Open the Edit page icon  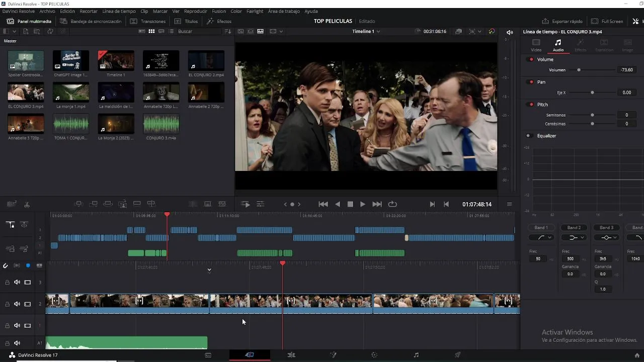pyautogui.click(x=291, y=355)
